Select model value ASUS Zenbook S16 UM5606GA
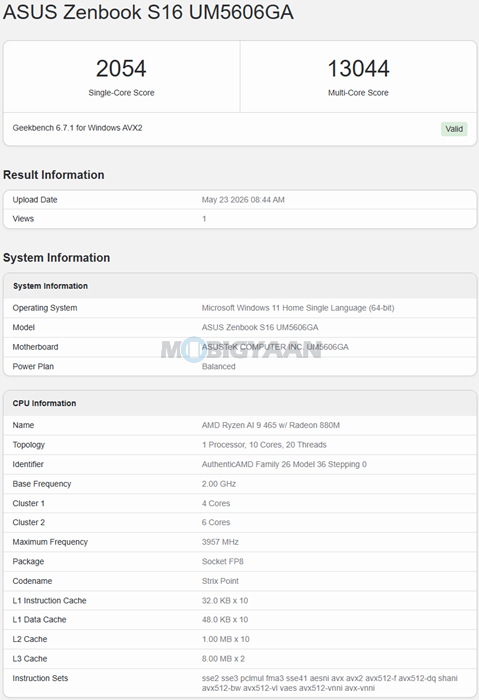The height and width of the screenshot is (700, 479). [260, 327]
